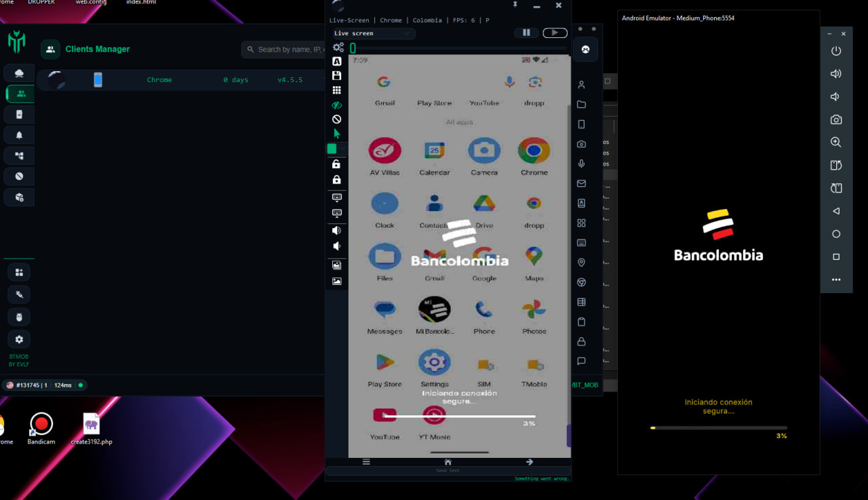Focus the 'Send text' input field
The width and height of the screenshot is (868, 500).
point(448,471)
